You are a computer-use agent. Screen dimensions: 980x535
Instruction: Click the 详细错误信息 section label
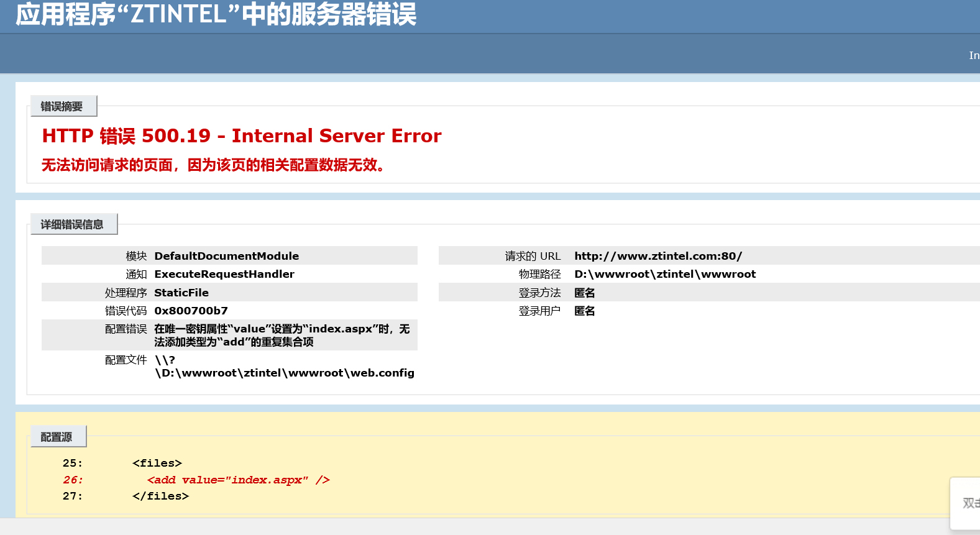tap(72, 224)
